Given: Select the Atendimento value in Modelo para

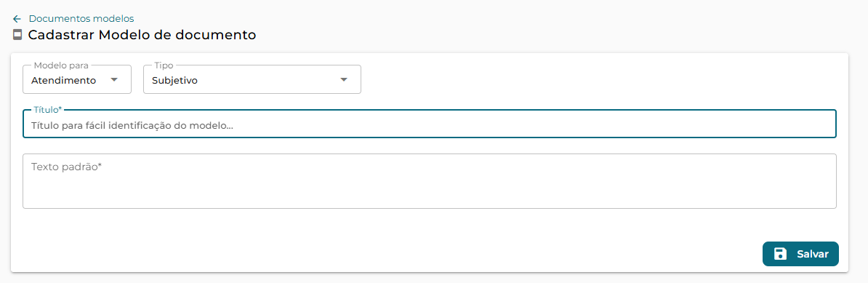Looking at the screenshot, I should 64,80.
